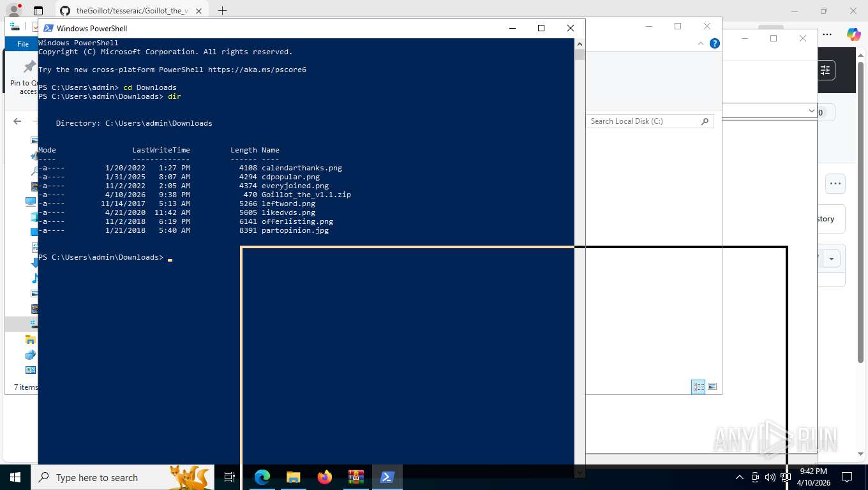Select Music folder in Explorer navigation pane
The width and height of the screenshot is (868, 490).
tap(34, 278)
